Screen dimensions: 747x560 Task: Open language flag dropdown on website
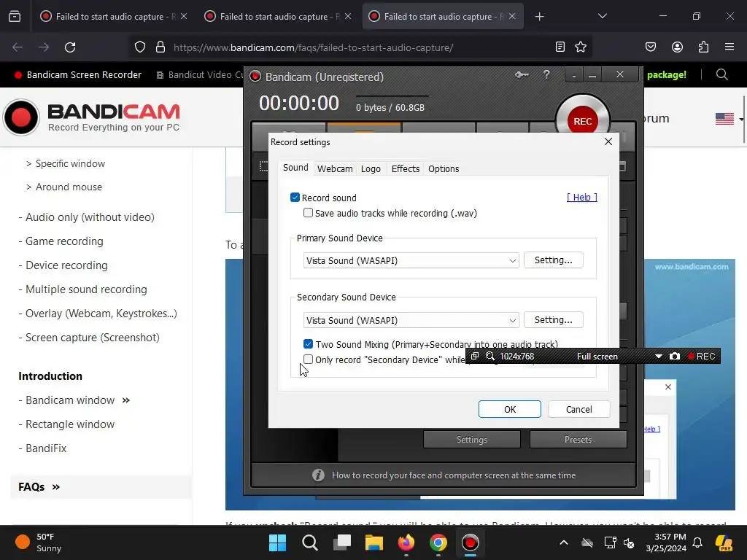(x=729, y=119)
